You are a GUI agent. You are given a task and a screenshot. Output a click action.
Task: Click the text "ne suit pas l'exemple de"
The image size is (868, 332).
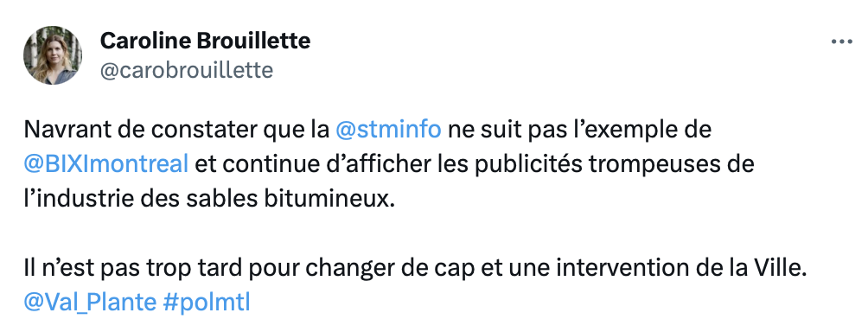[579, 130]
